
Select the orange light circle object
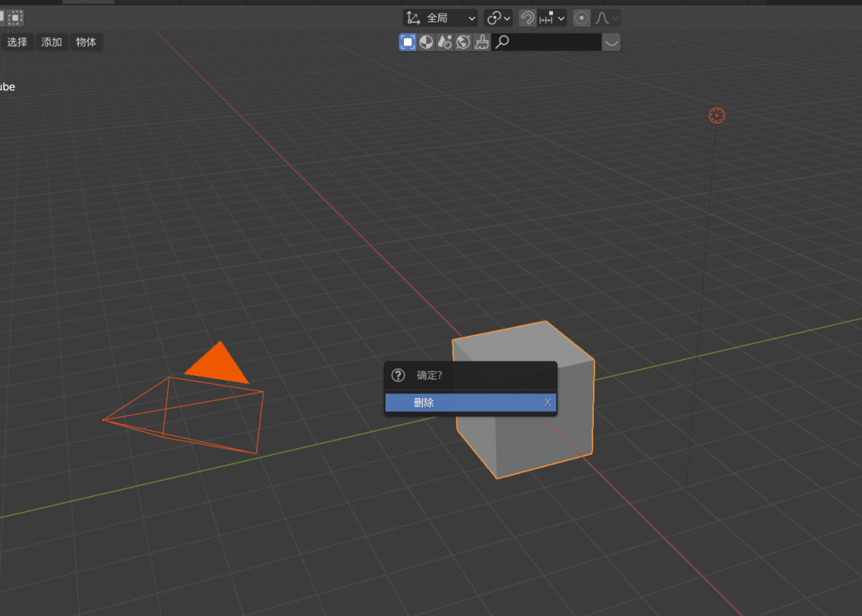coord(717,116)
